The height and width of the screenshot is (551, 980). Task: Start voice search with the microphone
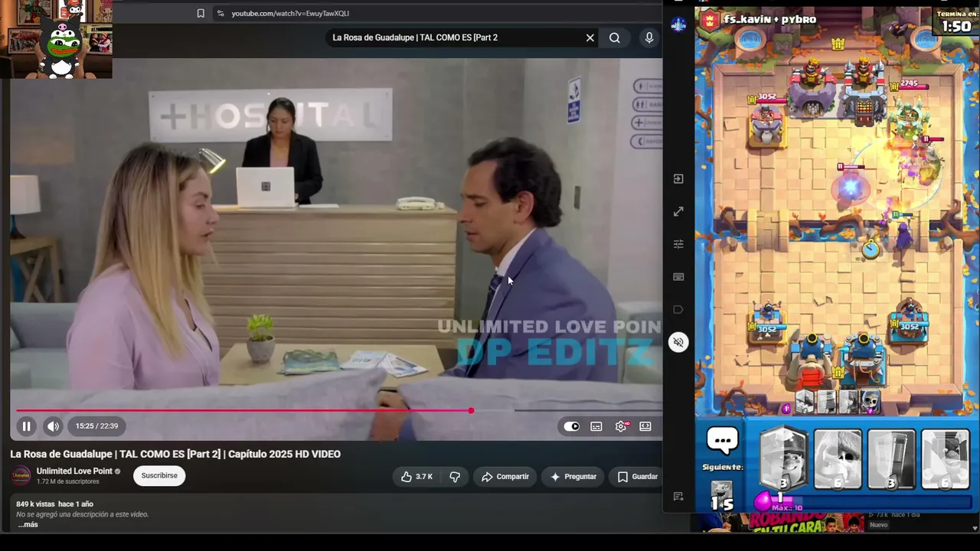coord(649,37)
